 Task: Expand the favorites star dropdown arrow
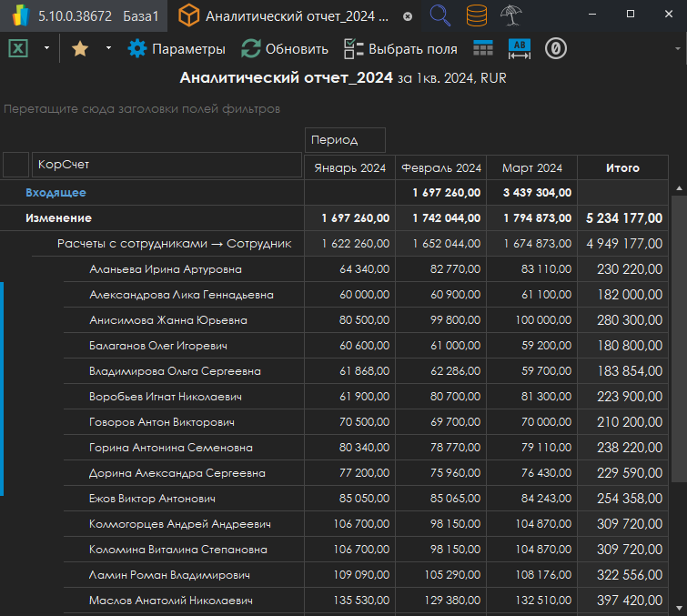pyautogui.click(x=108, y=49)
